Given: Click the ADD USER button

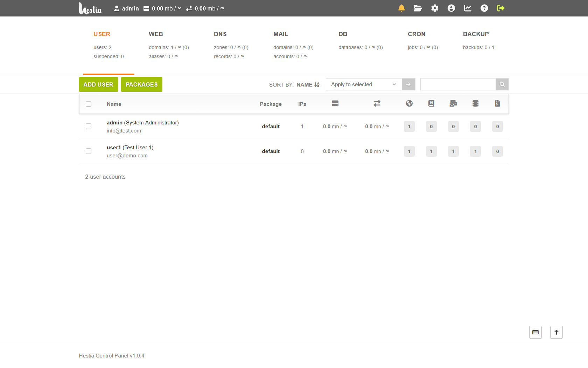Looking at the screenshot, I should (98, 84).
